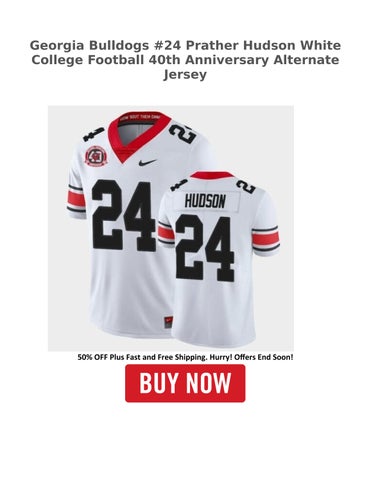Click the 50% OFF free shipping text
371x480 pixels.
point(185,357)
